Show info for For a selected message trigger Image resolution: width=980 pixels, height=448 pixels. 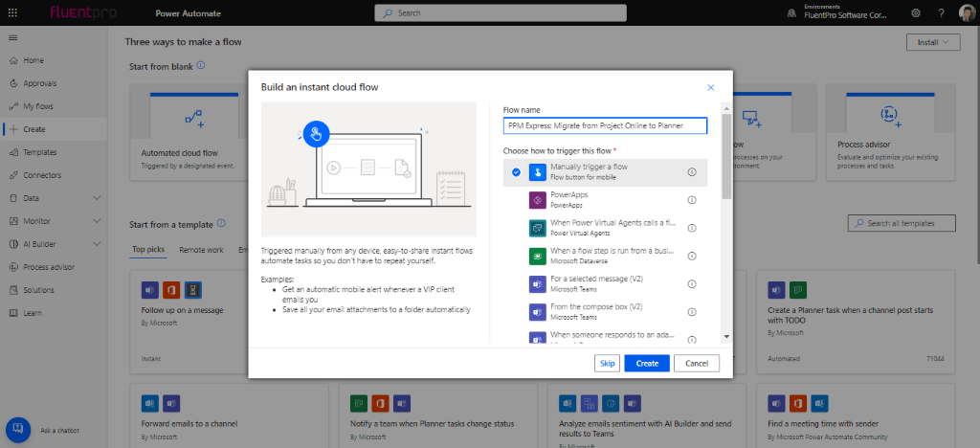[692, 284]
